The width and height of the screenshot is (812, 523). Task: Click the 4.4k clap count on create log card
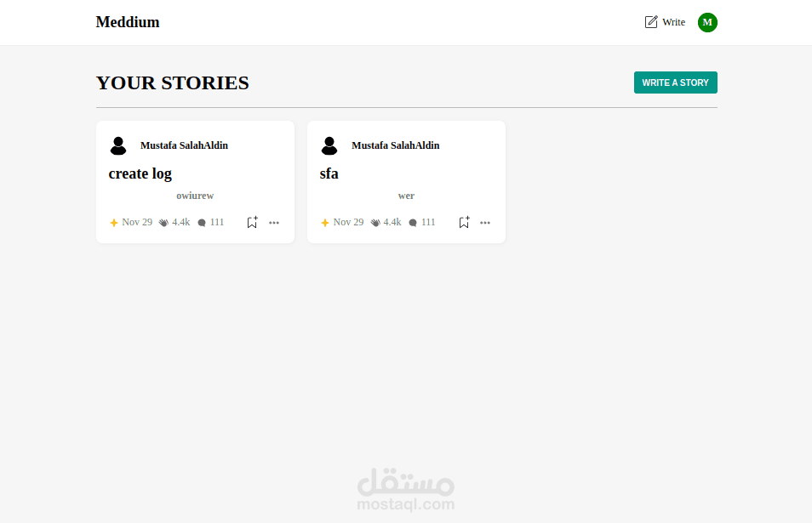180,222
